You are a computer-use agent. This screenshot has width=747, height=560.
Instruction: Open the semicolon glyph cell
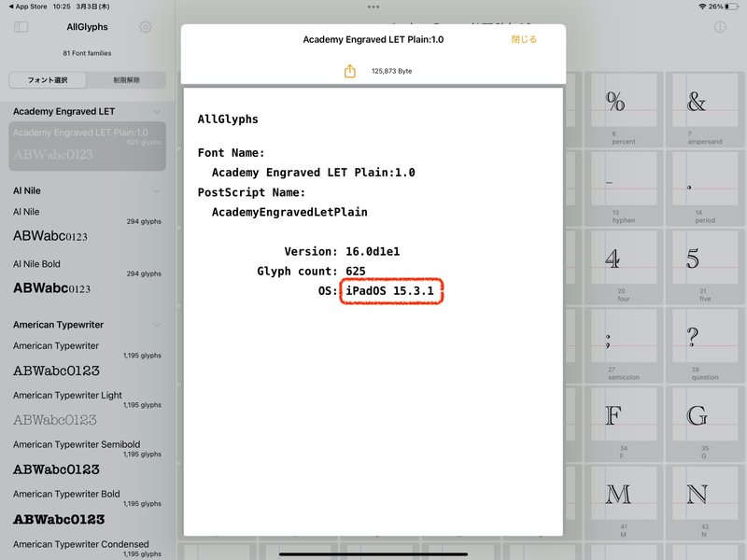[x=624, y=345]
